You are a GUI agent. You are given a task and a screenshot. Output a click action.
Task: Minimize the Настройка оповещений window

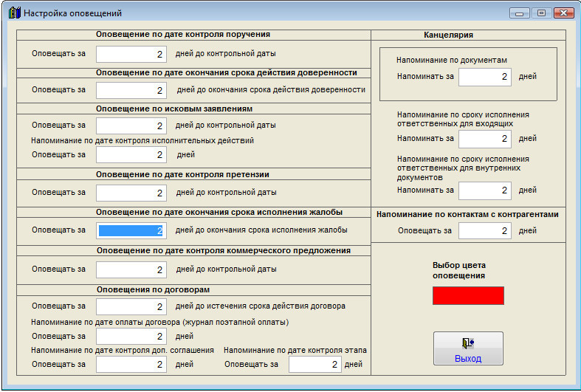coord(520,13)
